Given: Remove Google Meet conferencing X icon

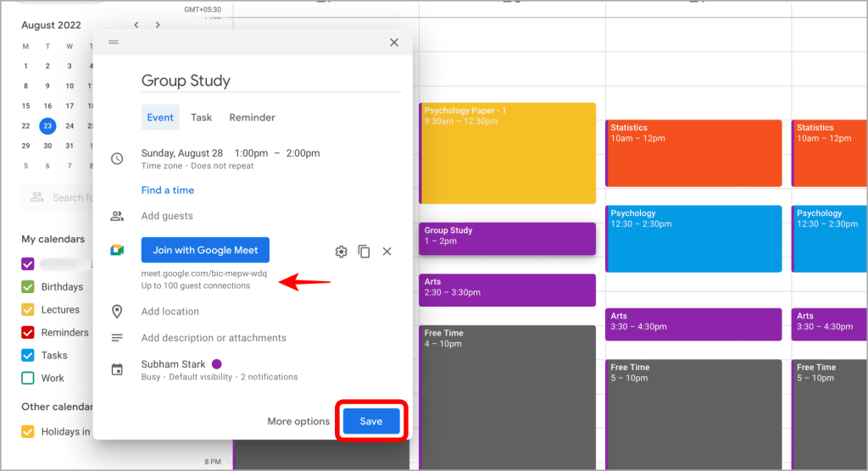Looking at the screenshot, I should pyautogui.click(x=387, y=252).
